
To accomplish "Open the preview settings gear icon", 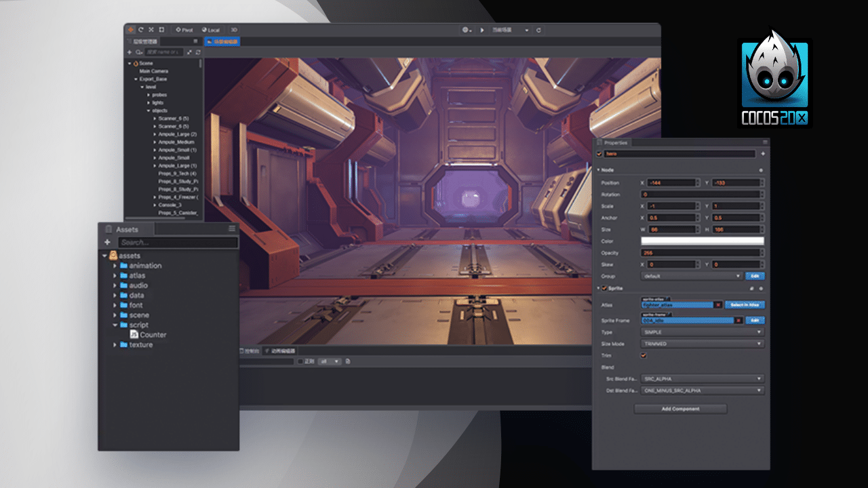I will point(465,30).
